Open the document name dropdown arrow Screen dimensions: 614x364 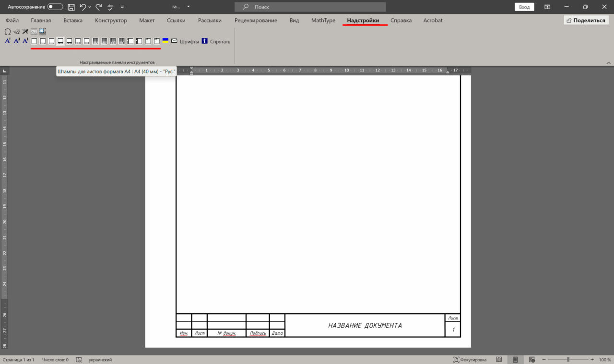pos(188,7)
